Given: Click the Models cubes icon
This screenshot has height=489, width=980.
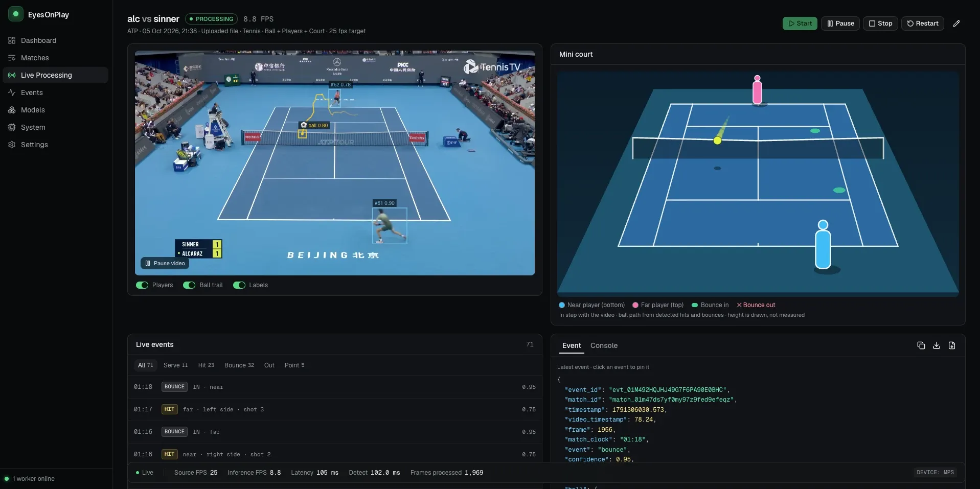Looking at the screenshot, I should click(12, 110).
